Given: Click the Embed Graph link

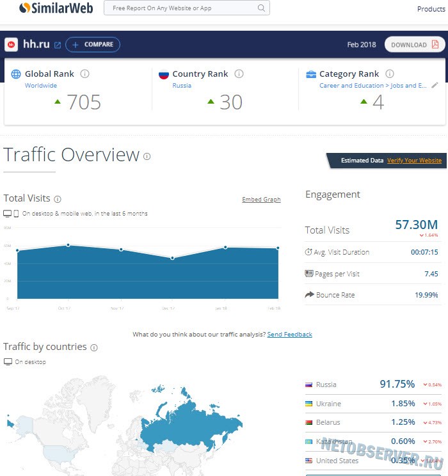Looking at the screenshot, I should pos(261,200).
